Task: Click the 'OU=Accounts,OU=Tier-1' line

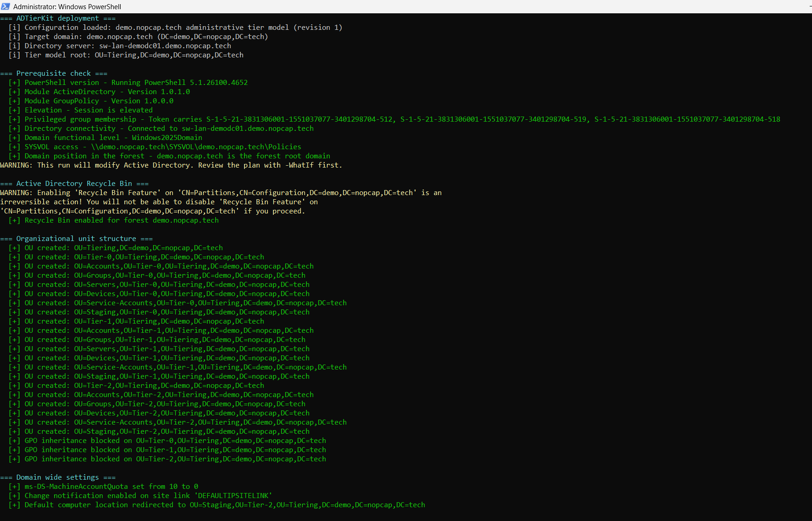Action: pos(161,331)
